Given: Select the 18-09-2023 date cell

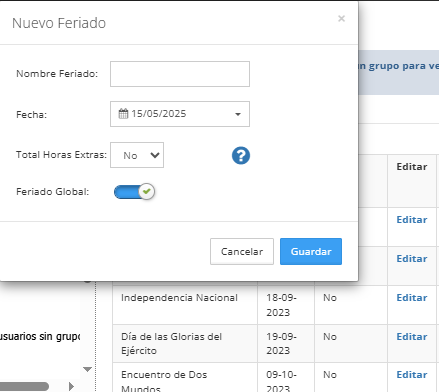Looking at the screenshot, I should coord(286,305).
